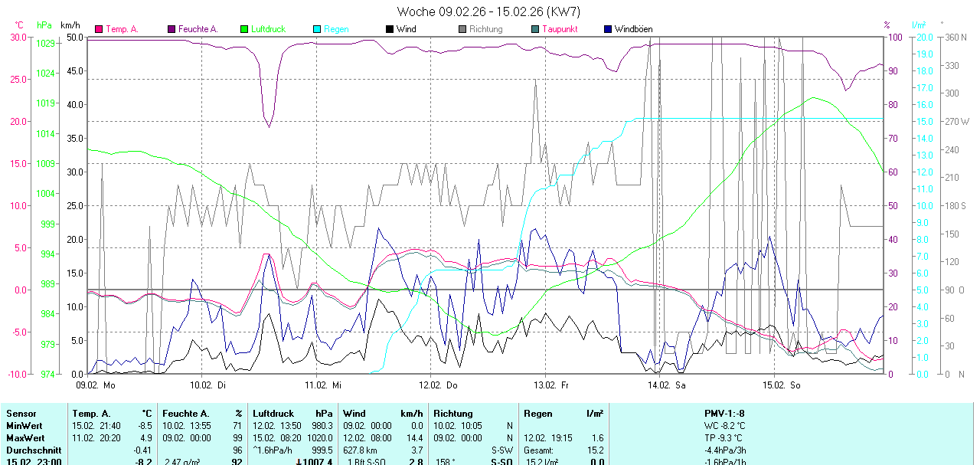This screenshot has height=465, width=980.
Task: Click the MaxWert row label
Action: 25,437
